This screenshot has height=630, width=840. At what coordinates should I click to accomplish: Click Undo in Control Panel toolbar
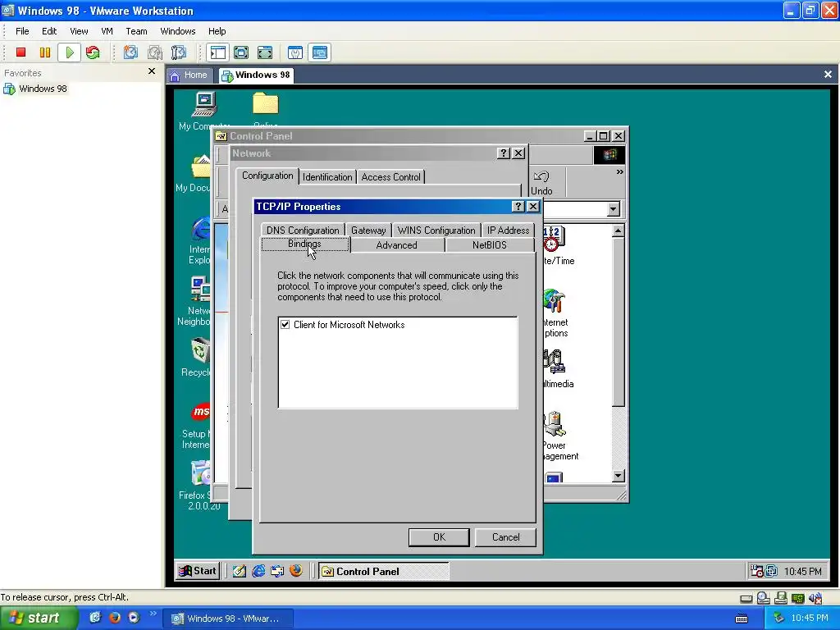click(x=541, y=183)
